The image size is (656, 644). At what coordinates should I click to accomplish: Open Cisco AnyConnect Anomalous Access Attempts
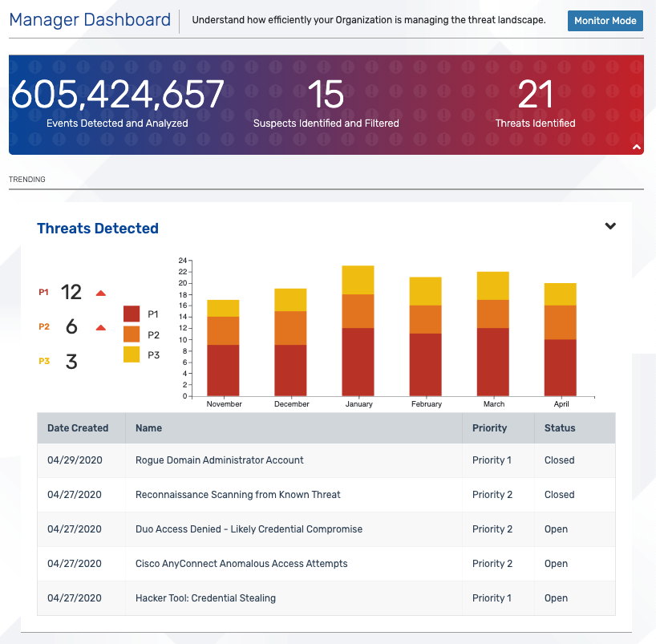(x=241, y=564)
